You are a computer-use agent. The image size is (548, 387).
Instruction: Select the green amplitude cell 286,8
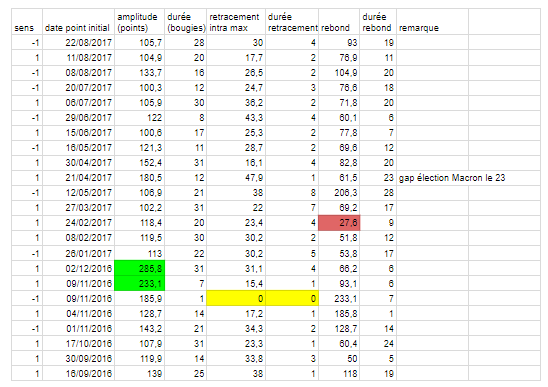(x=140, y=268)
